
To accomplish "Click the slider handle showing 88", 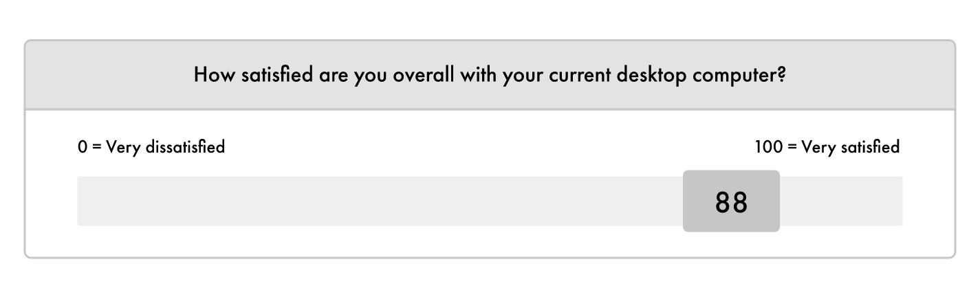I will click(731, 201).
